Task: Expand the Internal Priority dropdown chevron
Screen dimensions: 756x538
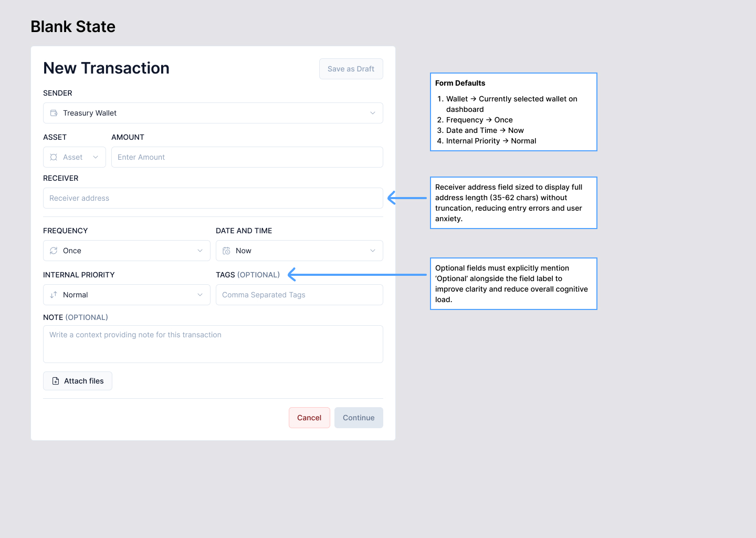Action: (200, 295)
